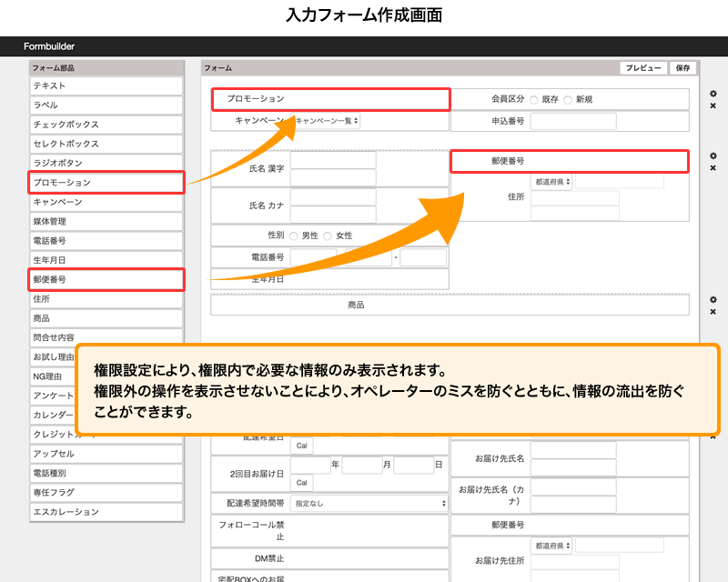Select テキスト in form parts list
This screenshot has width=728, height=582.
tap(106, 85)
